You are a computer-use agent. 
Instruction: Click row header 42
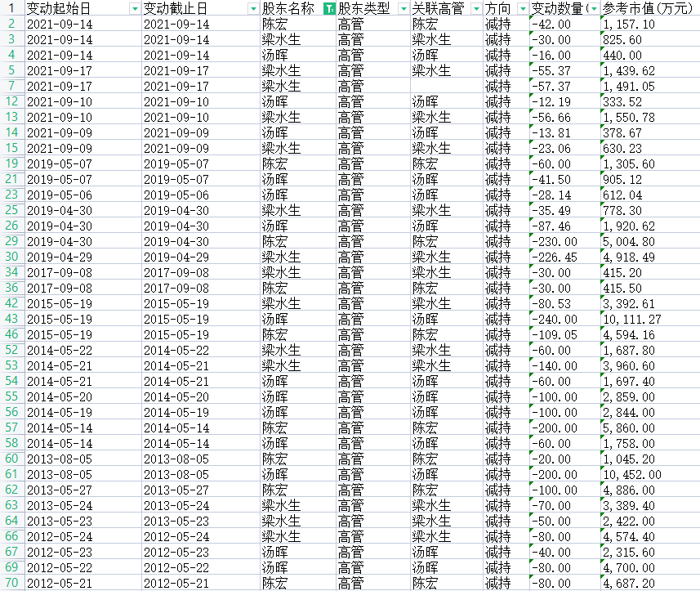tap(11, 303)
